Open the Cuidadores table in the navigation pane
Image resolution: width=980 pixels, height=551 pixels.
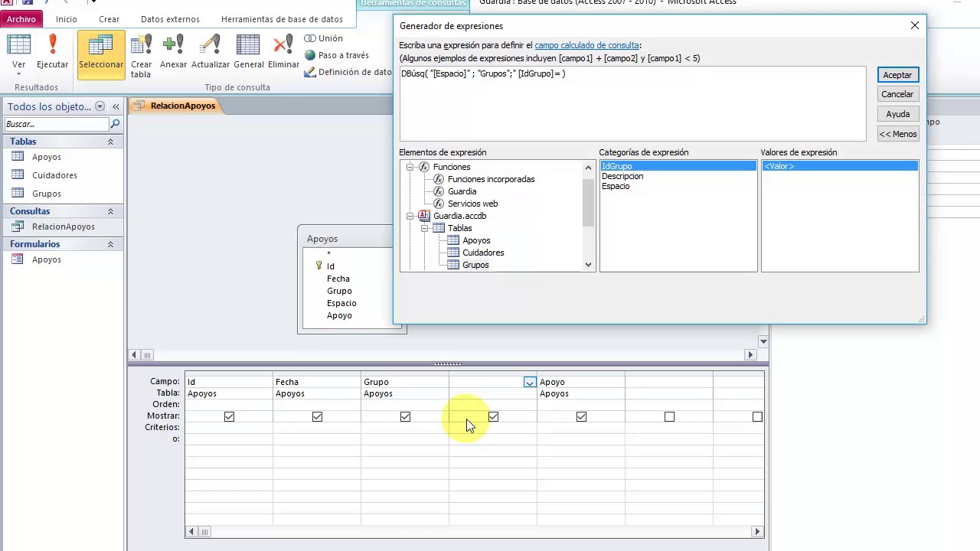(54, 175)
